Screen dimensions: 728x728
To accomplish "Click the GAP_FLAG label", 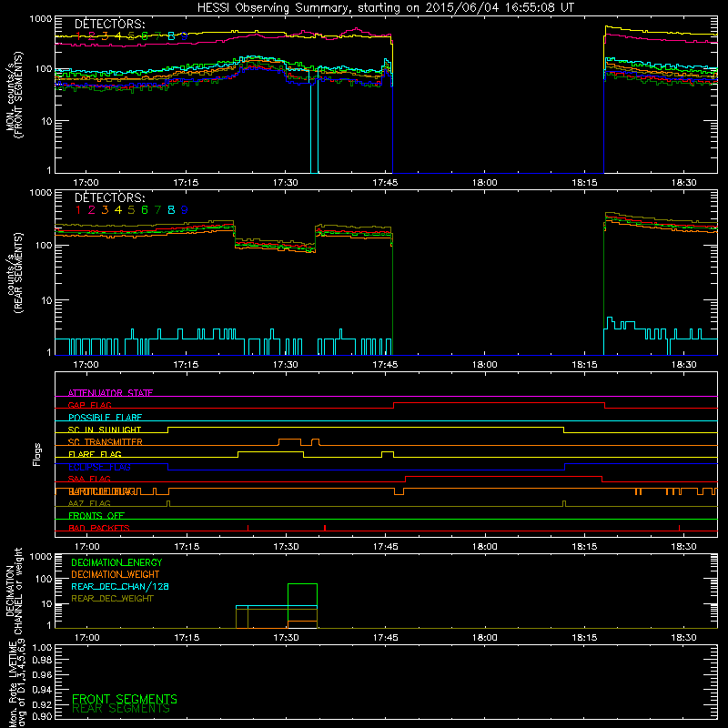I will 89,405.
